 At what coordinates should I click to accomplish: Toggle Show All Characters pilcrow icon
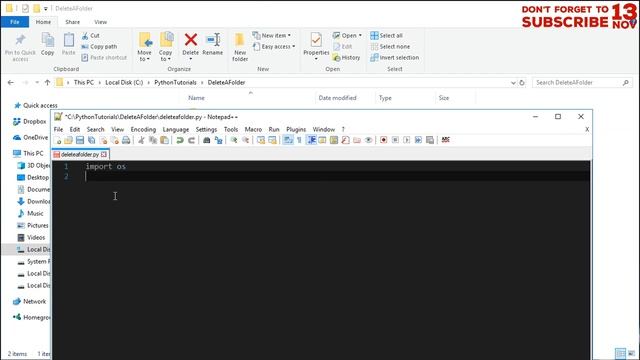[299, 140]
